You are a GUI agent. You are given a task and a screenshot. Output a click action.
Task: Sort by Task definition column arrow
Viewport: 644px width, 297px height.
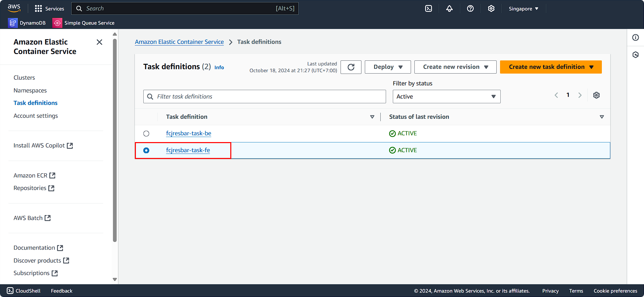(x=372, y=117)
